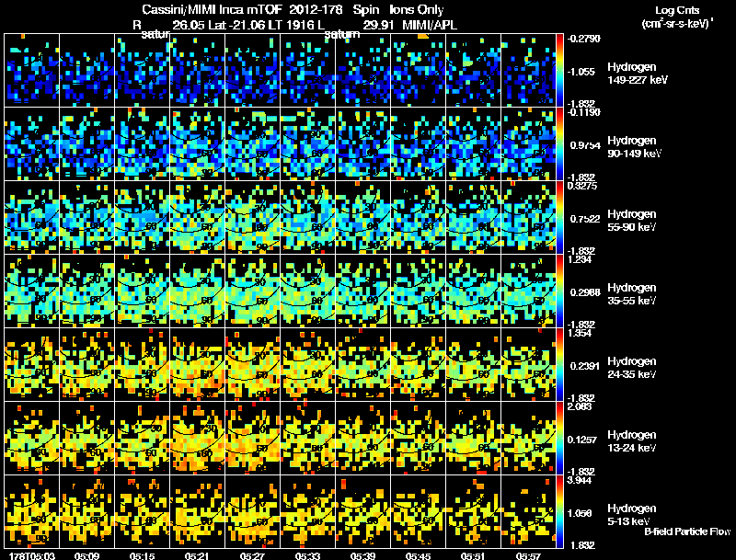Click the color bar beside 5-13 keV row

point(559,511)
